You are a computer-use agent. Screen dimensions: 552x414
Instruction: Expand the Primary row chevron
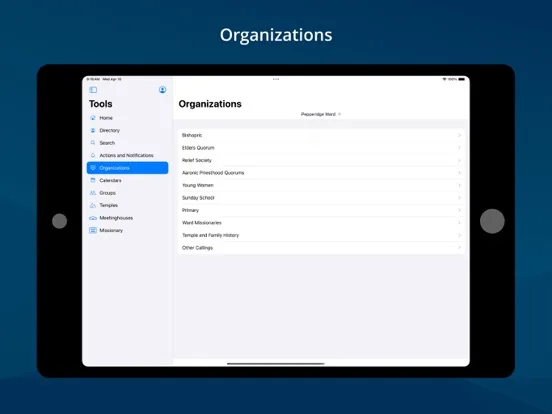pos(459,210)
